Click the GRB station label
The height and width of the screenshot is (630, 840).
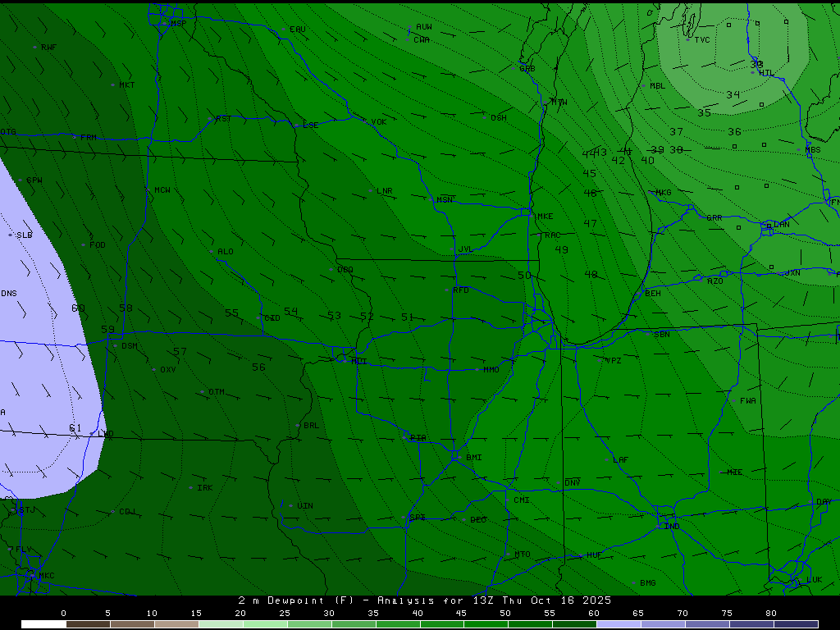[x=527, y=69]
